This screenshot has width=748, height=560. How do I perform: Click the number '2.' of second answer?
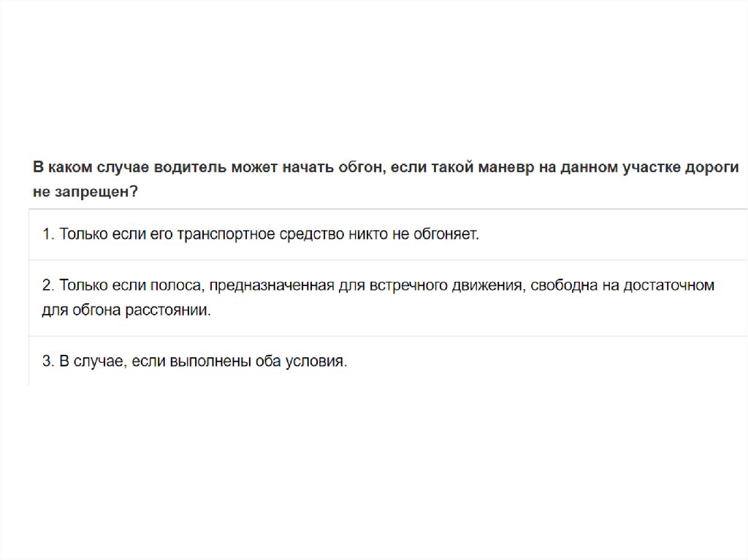48,285
